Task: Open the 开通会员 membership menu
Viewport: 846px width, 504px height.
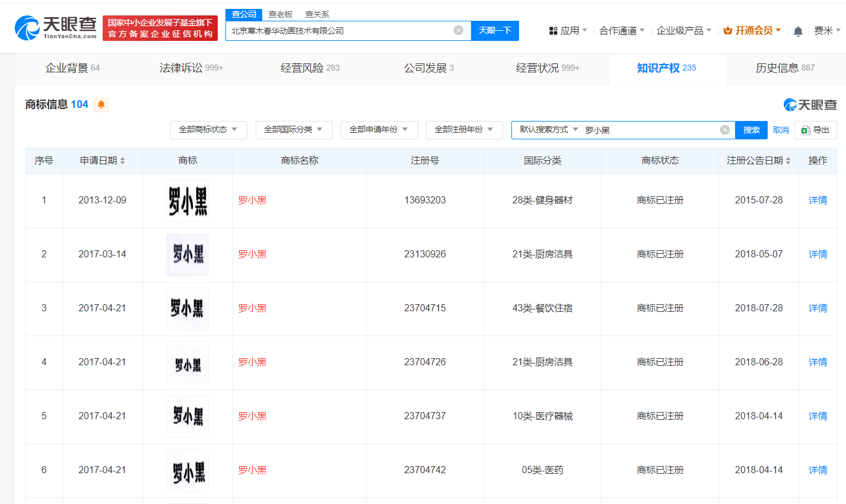Action: pos(752,30)
